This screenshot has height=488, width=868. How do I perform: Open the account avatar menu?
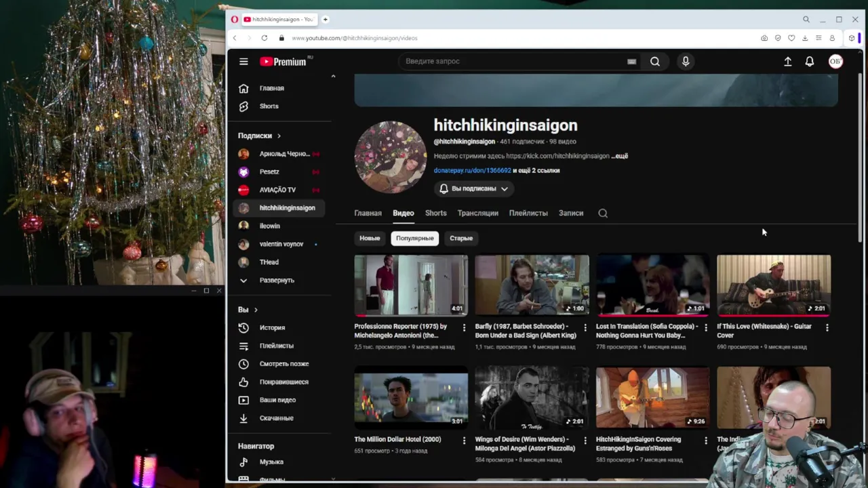click(x=835, y=62)
